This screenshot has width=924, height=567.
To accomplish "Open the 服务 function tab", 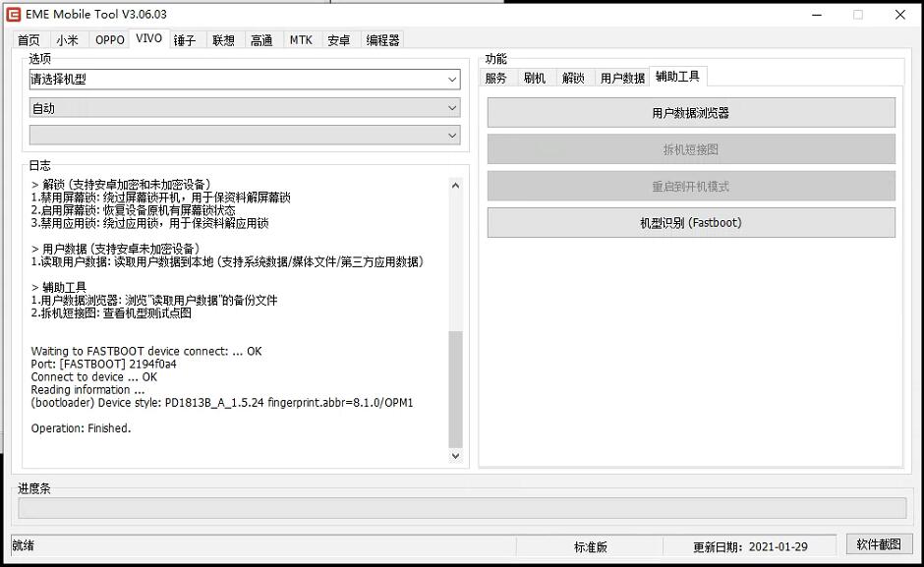I will (496, 78).
